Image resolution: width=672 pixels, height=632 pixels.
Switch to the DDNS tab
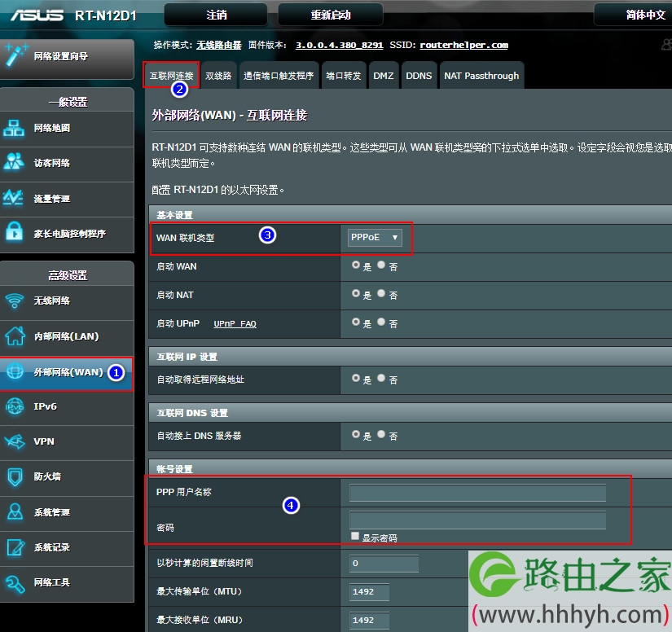tap(419, 76)
